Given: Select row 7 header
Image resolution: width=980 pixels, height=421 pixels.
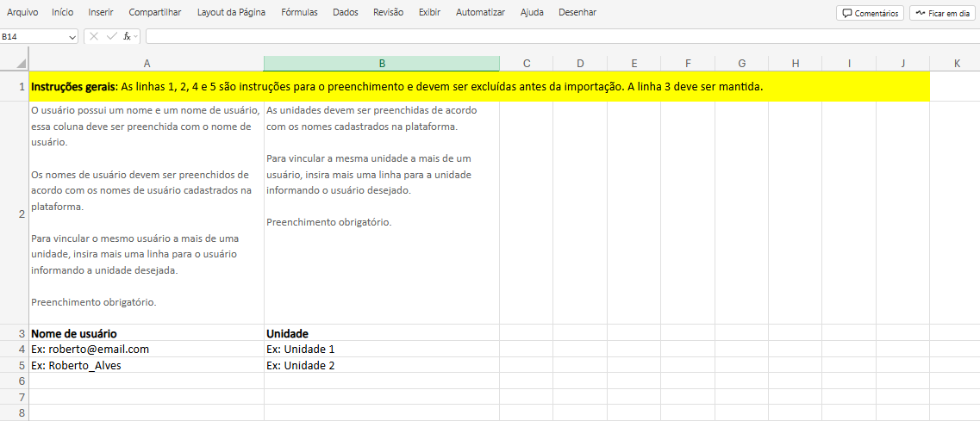Looking at the screenshot, I should (15, 397).
